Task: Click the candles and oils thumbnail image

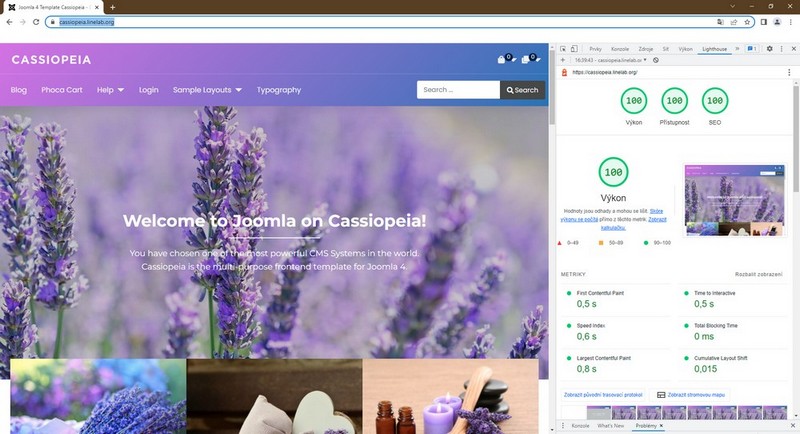Action: point(451,396)
